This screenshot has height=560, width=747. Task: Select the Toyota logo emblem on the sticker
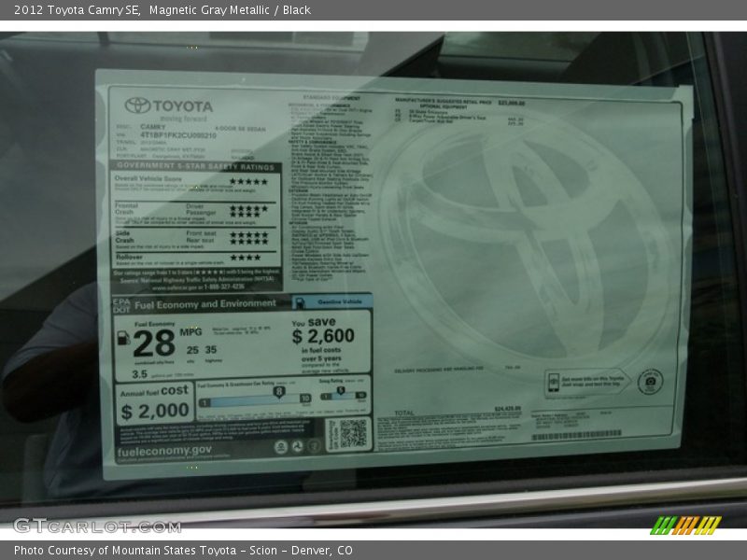[135, 105]
